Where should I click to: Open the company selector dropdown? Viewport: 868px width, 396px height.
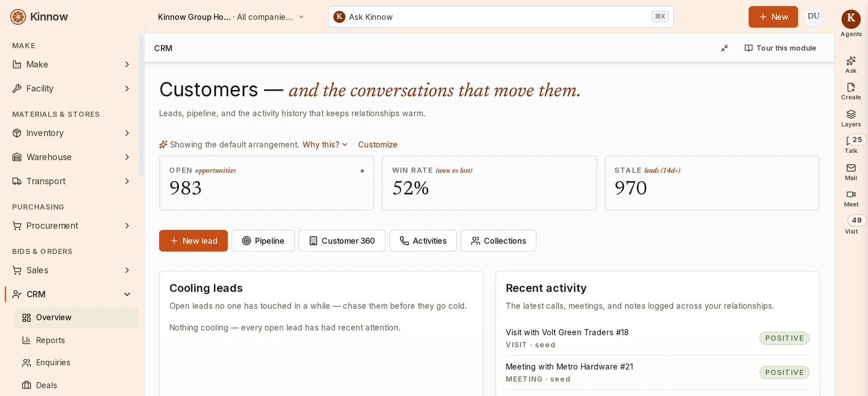231,17
